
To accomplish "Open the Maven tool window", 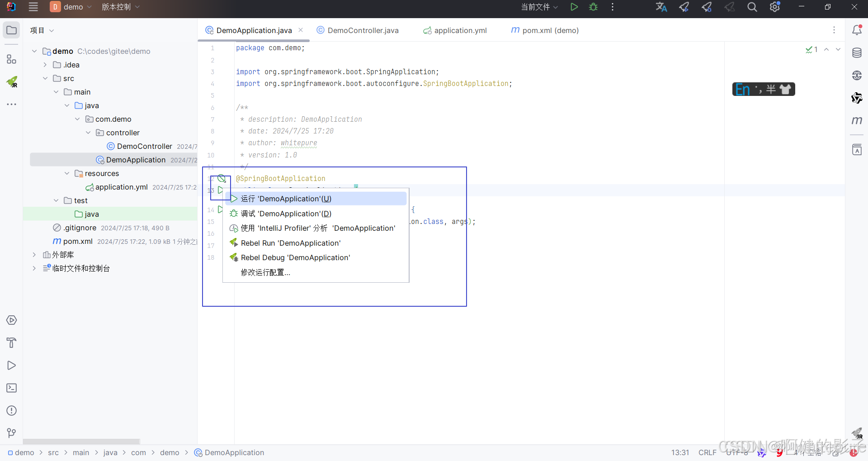I will 857,121.
